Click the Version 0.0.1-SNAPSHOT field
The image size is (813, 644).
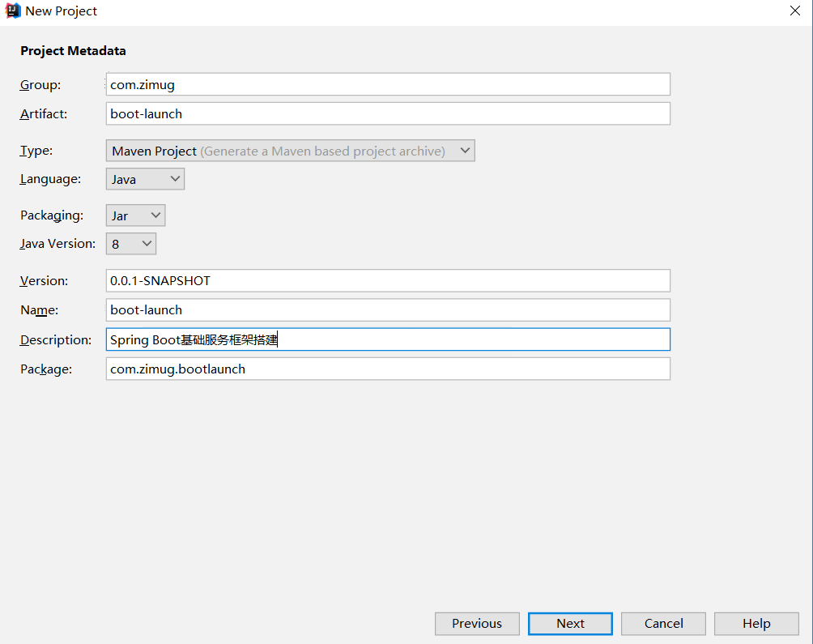click(x=388, y=280)
